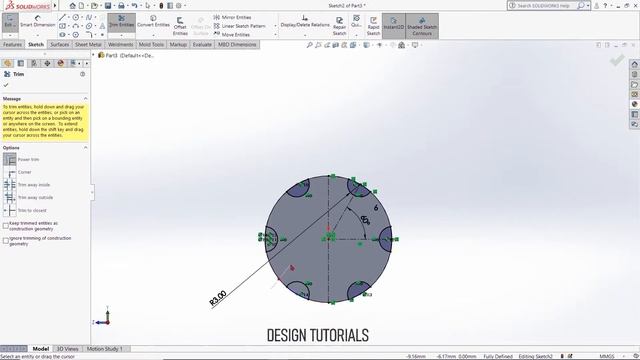Click the Print icon
This screenshot has width=640, height=360.
tap(121, 6)
